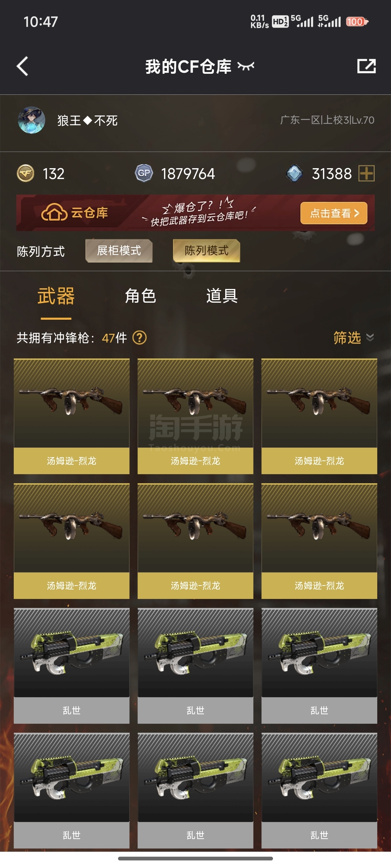Expand the 筛选 filter dropdown
Screen dimensions: 391x868
(x=353, y=338)
